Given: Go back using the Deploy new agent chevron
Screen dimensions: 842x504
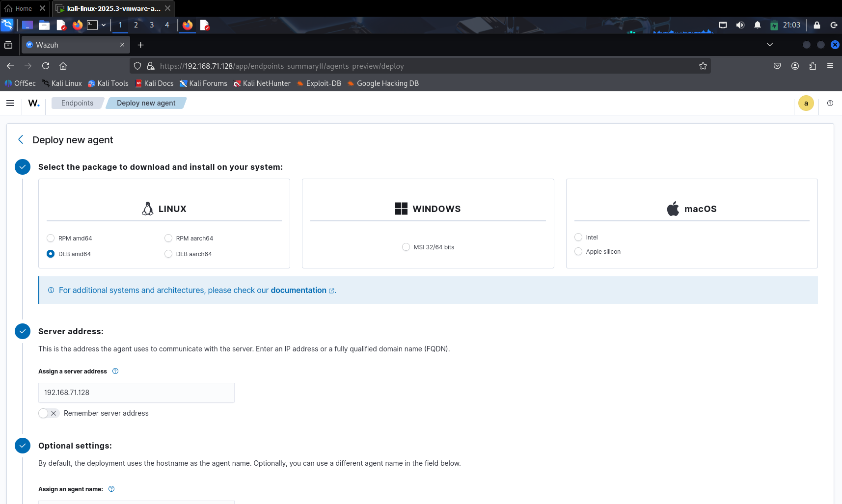Looking at the screenshot, I should 21,139.
